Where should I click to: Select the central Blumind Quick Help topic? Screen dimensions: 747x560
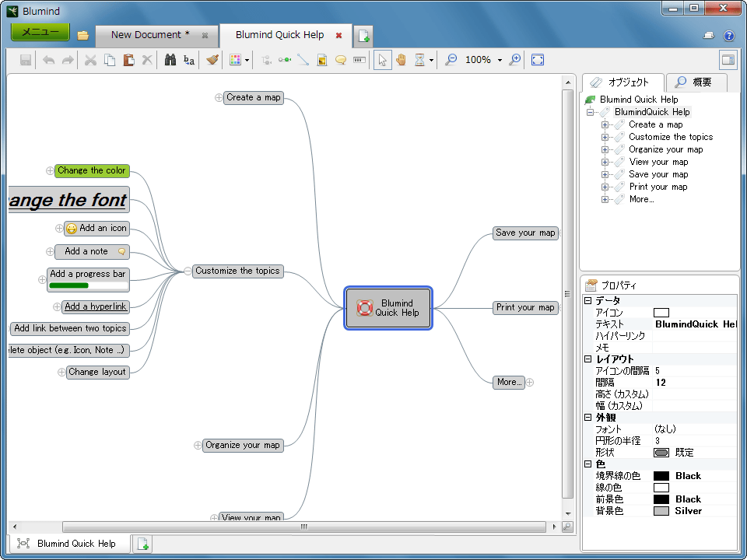388,308
